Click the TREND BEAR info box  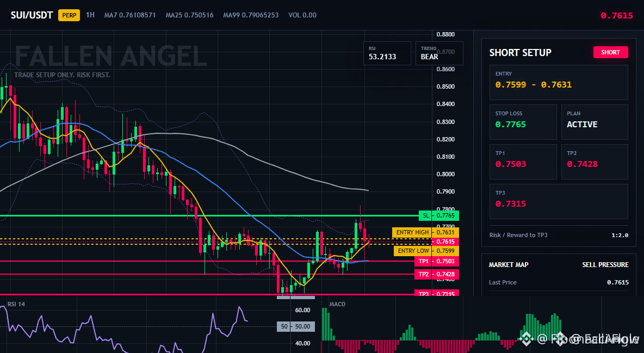click(439, 53)
